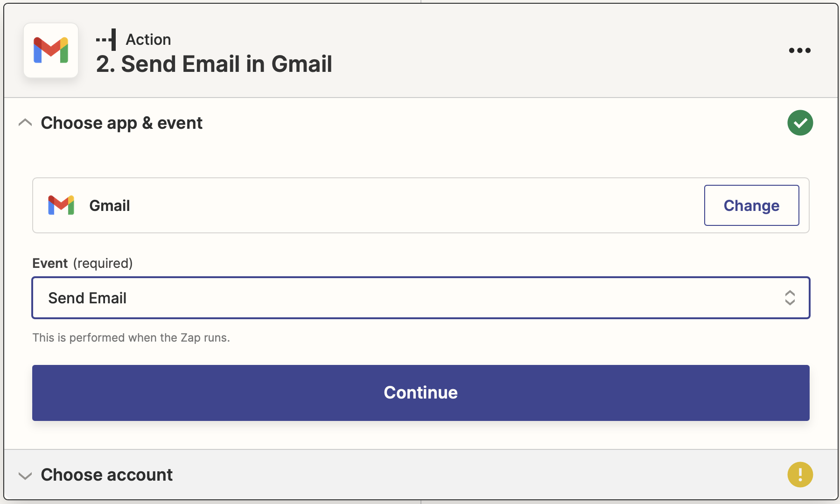Click the 'Action' label above step title
This screenshot has width=840, height=504.
pos(148,40)
